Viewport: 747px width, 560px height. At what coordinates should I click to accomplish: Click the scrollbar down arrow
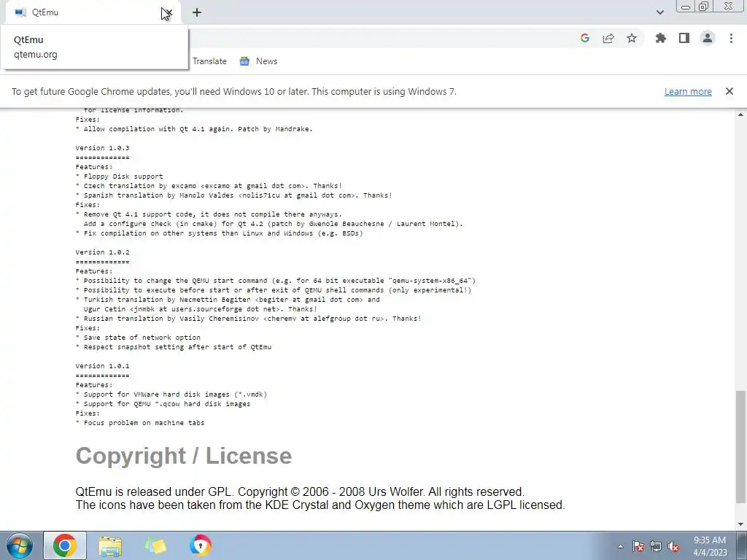click(741, 524)
